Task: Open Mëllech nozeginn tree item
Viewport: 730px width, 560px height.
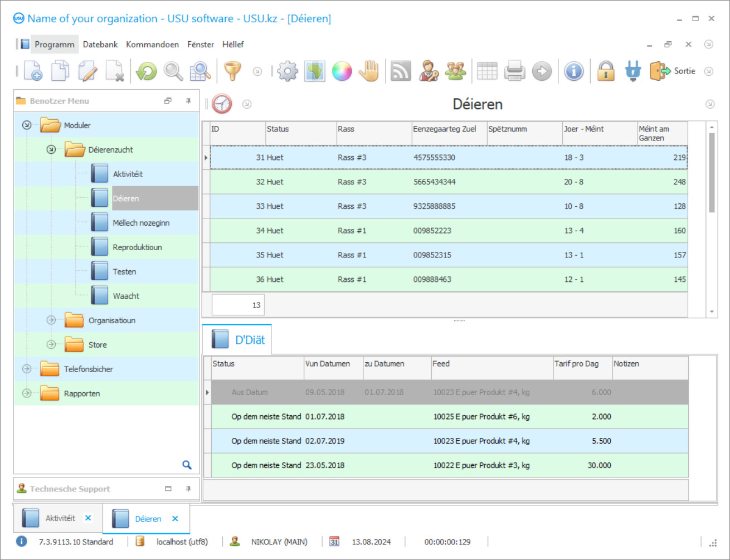Action: [141, 223]
